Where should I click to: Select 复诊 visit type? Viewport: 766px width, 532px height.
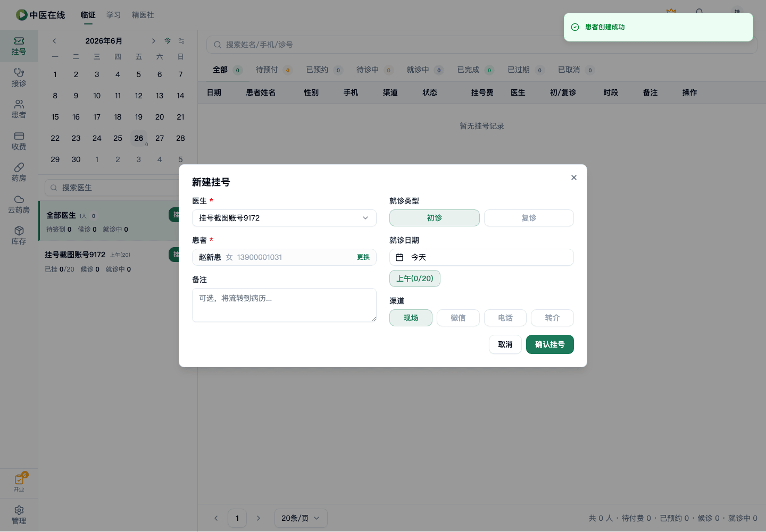tap(529, 218)
